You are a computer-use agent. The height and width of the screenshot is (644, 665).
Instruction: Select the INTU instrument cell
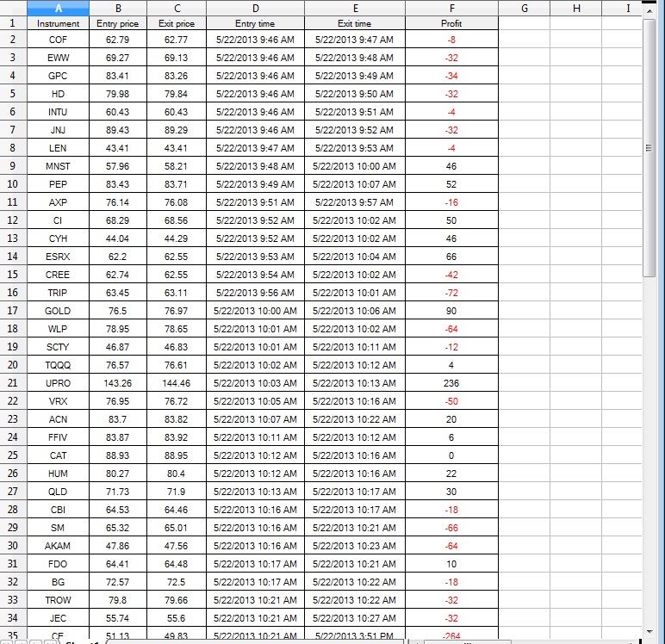click(58, 112)
